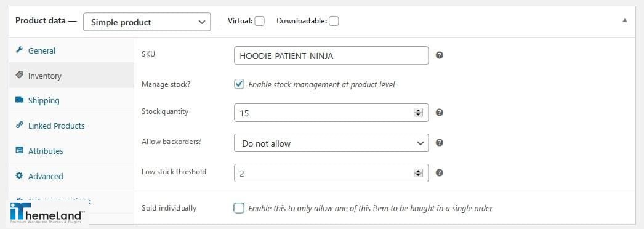644x229 pixels.
Task: Click the help icon next to Allow backorders
Action: click(439, 142)
